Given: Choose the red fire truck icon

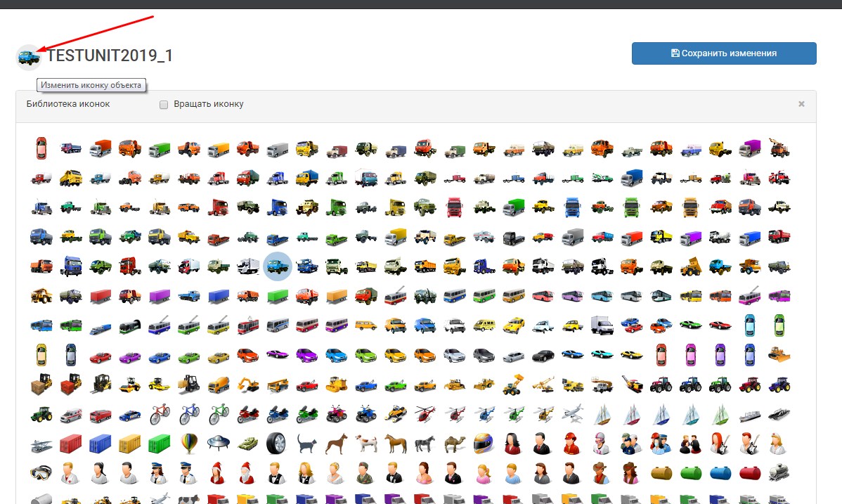Looking at the screenshot, I should click(x=101, y=413).
